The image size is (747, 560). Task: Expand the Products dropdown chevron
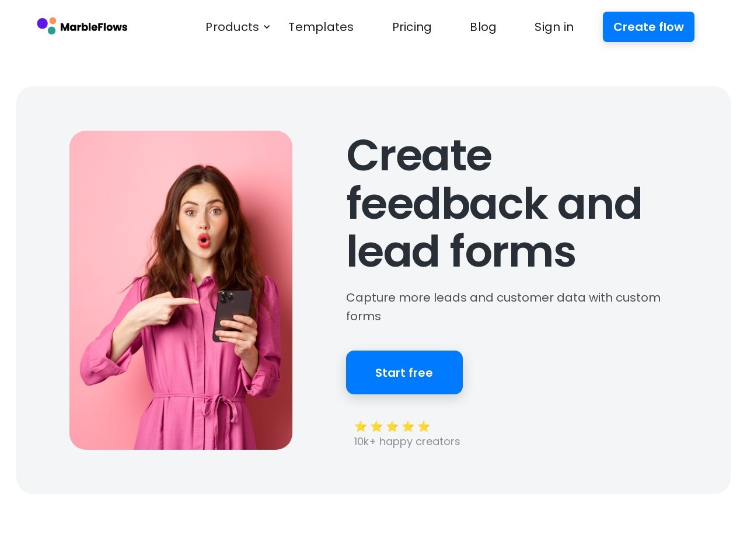pyautogui.click(x=267, y=27)
